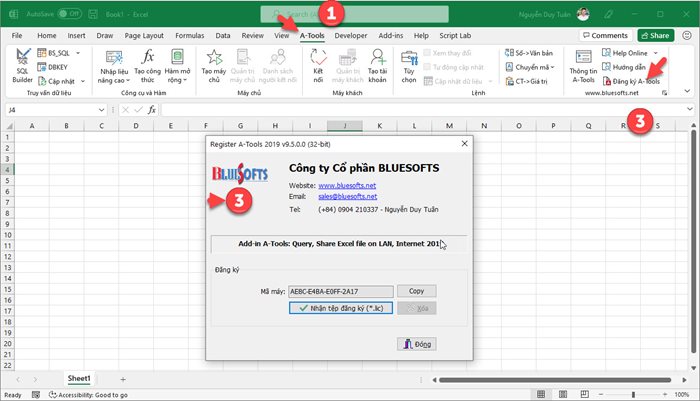
Task: Open www.bluesofts.net group dialog launcher
Action: [x=664, y=93]
